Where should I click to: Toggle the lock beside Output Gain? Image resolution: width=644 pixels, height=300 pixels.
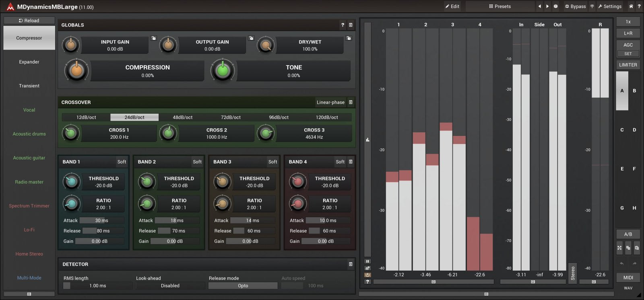click(251, 38)
